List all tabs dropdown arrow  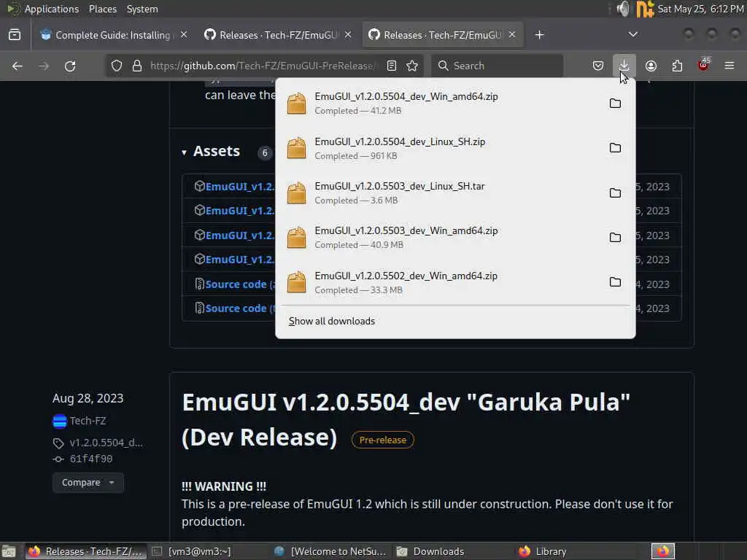tap(632, 34)
